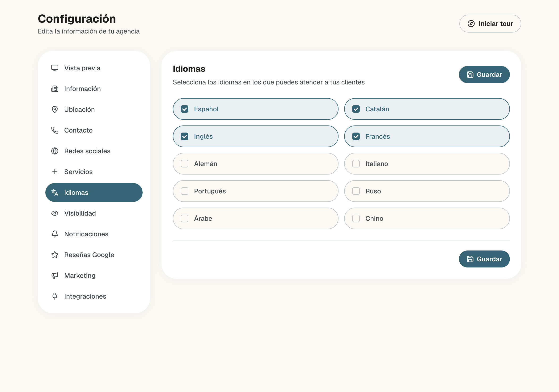Click the eye icon beside Visibilidad

click(55, 213)
